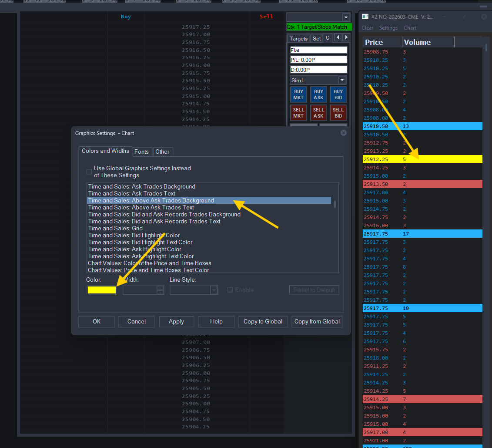Open the Targets tab in trade window

click(298, 39)
